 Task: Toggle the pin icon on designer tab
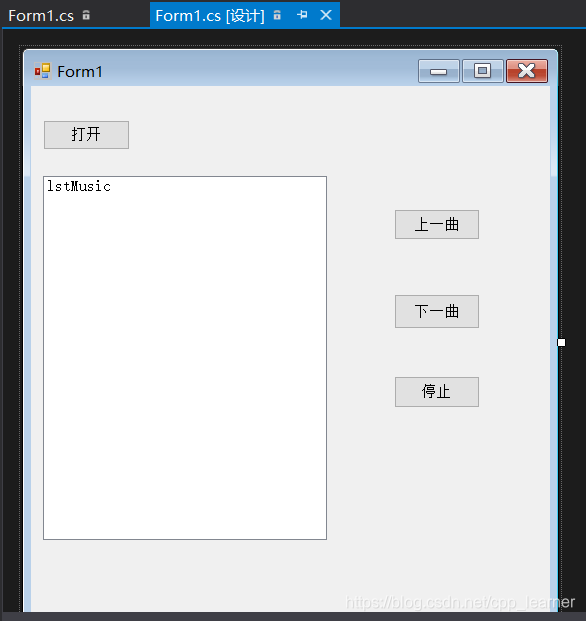click(302, 15)
